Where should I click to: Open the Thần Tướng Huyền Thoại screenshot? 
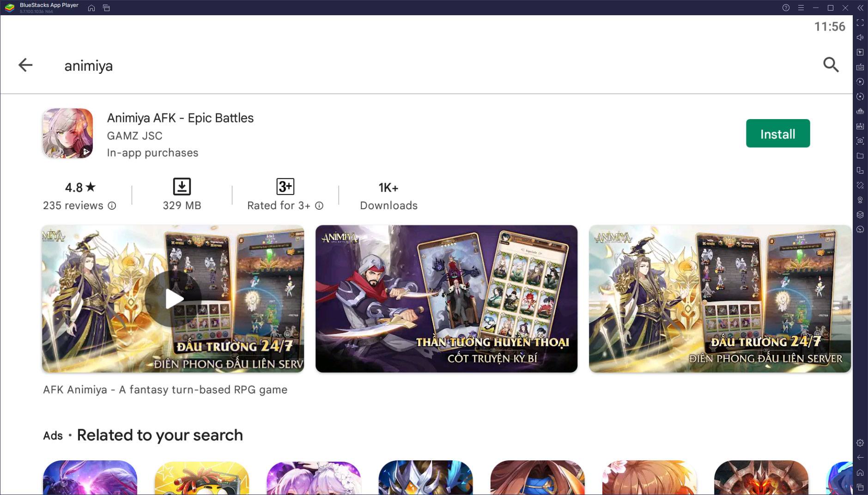coord(446,299)
